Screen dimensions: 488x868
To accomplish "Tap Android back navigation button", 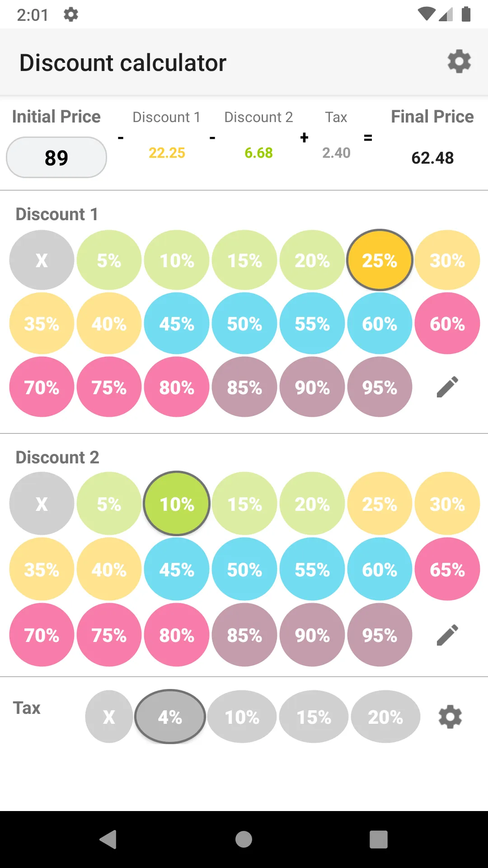I will click(x=108, y=840).
